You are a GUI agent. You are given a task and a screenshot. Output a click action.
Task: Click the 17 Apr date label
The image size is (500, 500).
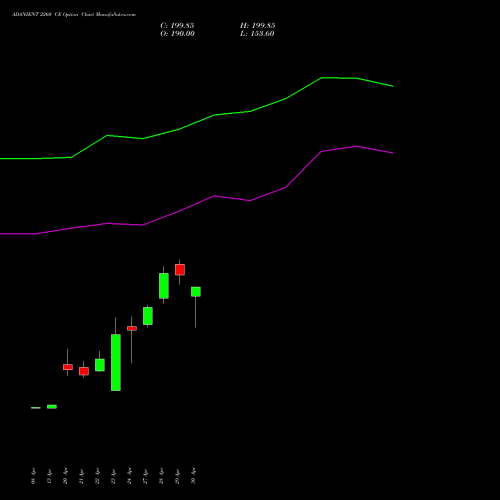[49, 476]
